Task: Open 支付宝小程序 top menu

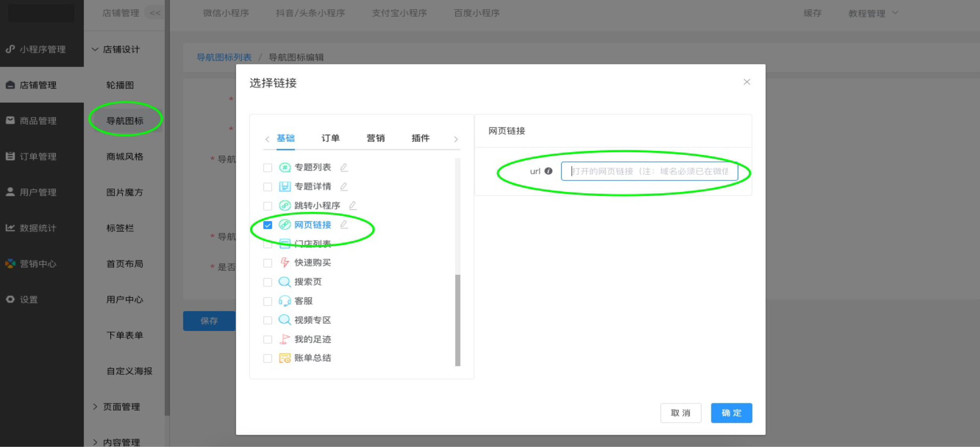Action: coord(400,13)
